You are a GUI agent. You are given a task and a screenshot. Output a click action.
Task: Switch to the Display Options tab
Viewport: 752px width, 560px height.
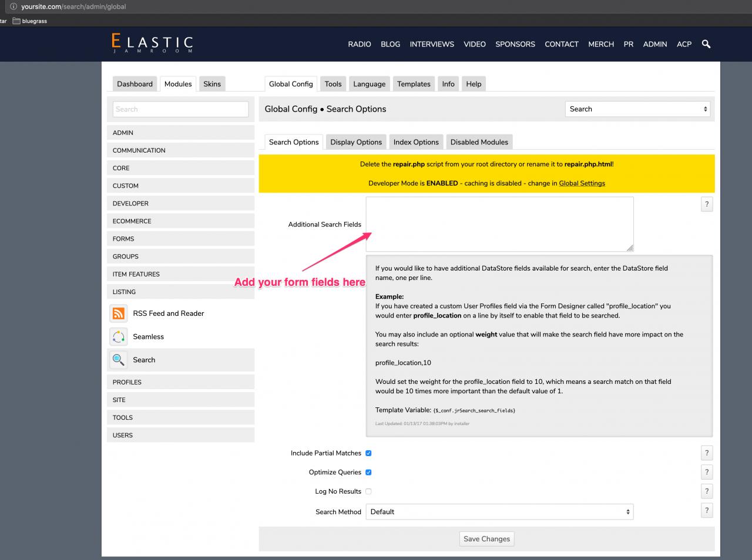pyautogui.click(x=356, y=142)
